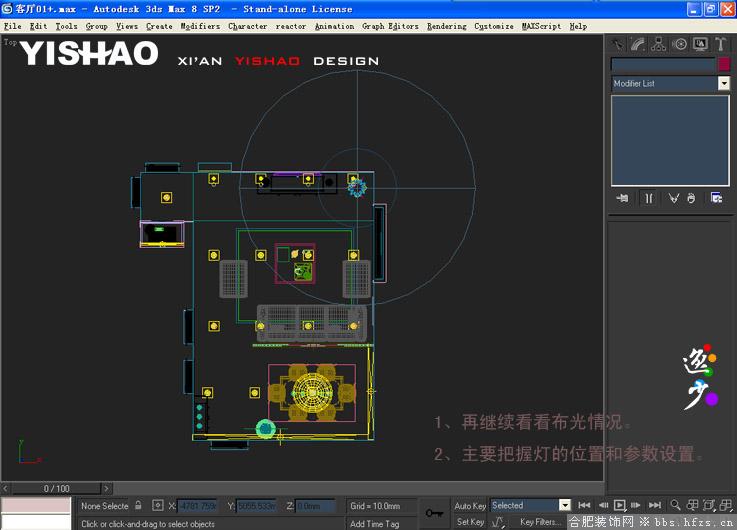Click time slider left arrow

[x=5, y=489]
